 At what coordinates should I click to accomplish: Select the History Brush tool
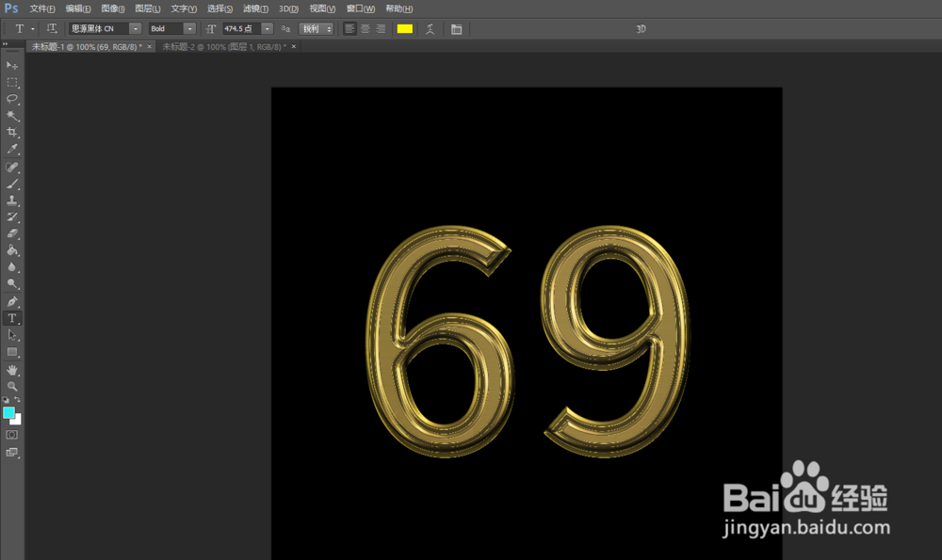point(12,217)
